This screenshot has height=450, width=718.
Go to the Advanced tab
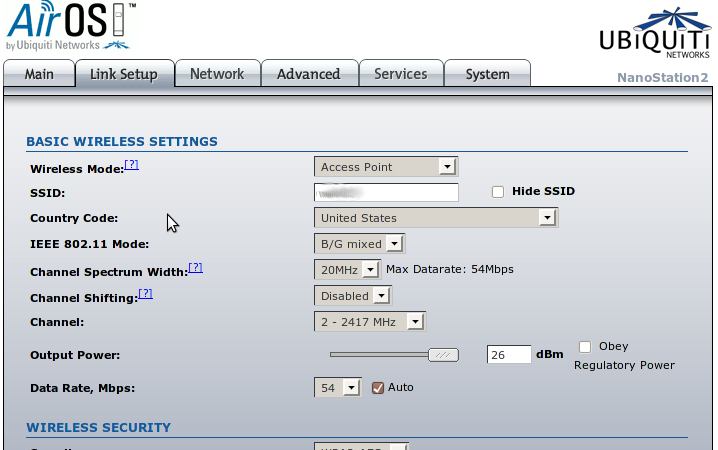click(x=309, y=74)
